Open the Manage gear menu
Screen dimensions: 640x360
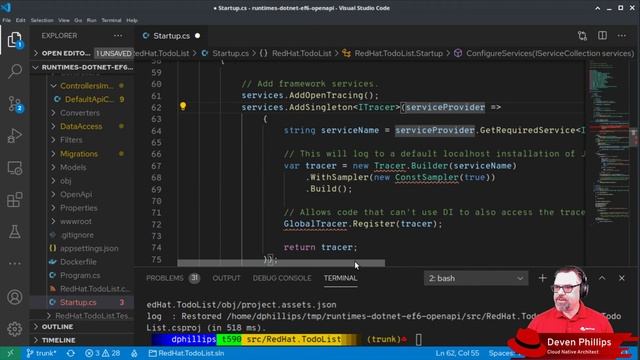15,329
